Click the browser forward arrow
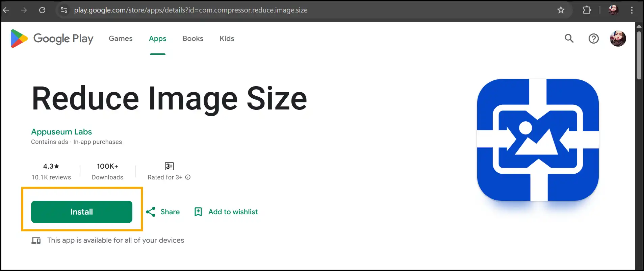The width and height of the screenshot is (644, 271). coord(24,10)
